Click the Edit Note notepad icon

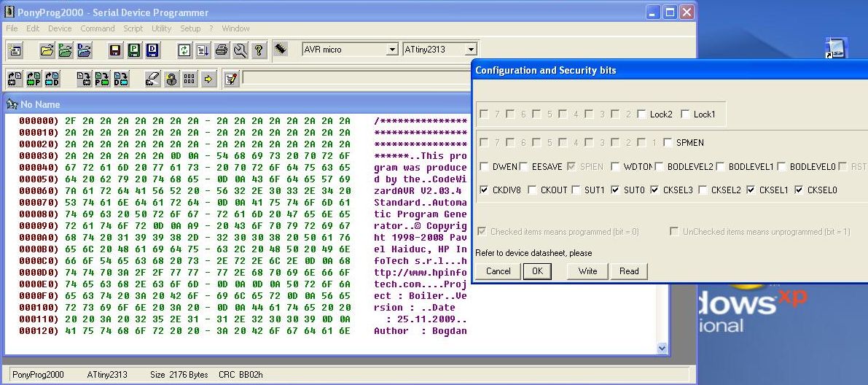coord(232,79)
